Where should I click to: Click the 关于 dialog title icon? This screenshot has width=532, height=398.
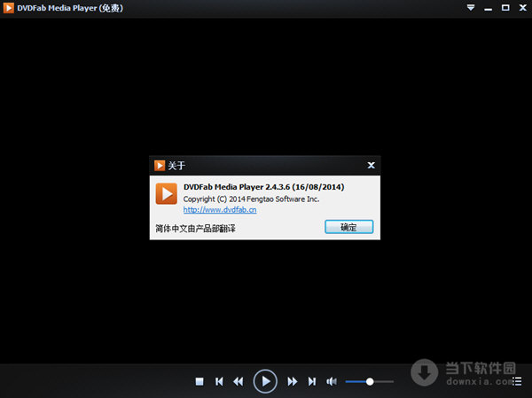tap(160, 165)
